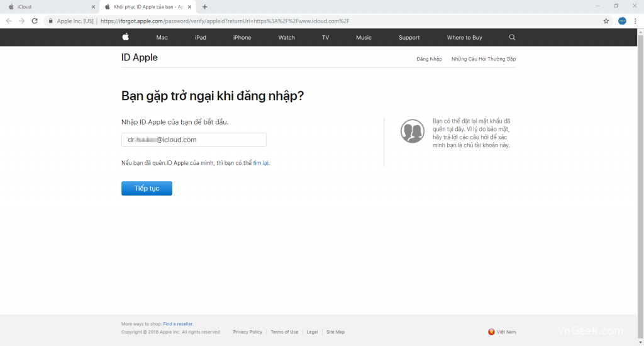This screenshot has width=644, height=346.
Task: Click the heading Bạn gặp trở ngại khi đăng nhập?
Action: 213,96
